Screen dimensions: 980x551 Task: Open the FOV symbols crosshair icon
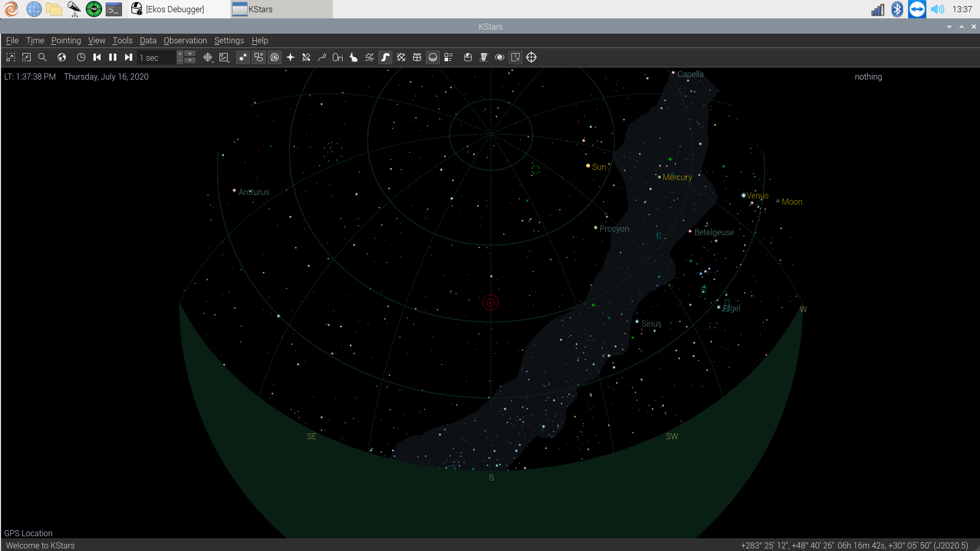pos(531,58)
